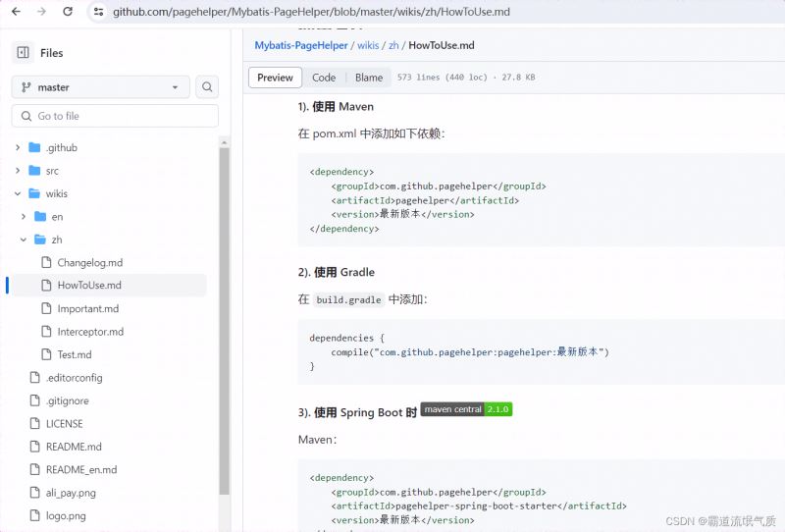
Task: Click the 使用 Gradle heading
Action: [337, 273]
